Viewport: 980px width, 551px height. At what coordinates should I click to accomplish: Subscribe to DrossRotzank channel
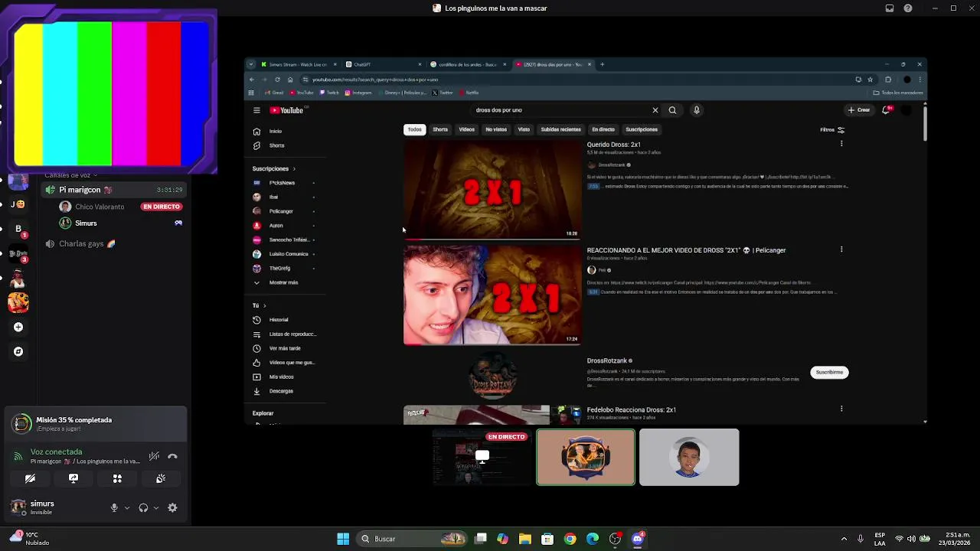pyautogui.click(x=829, y=372)
